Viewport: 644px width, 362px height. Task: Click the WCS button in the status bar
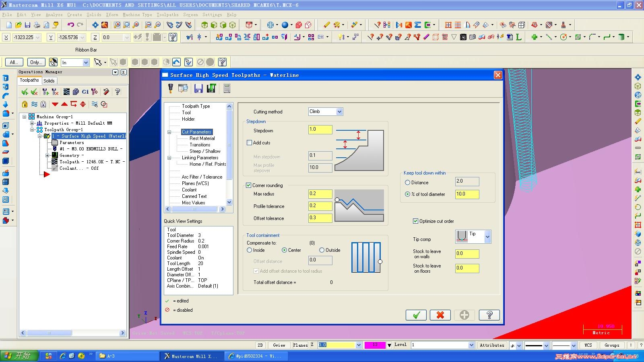coord(588,345)
